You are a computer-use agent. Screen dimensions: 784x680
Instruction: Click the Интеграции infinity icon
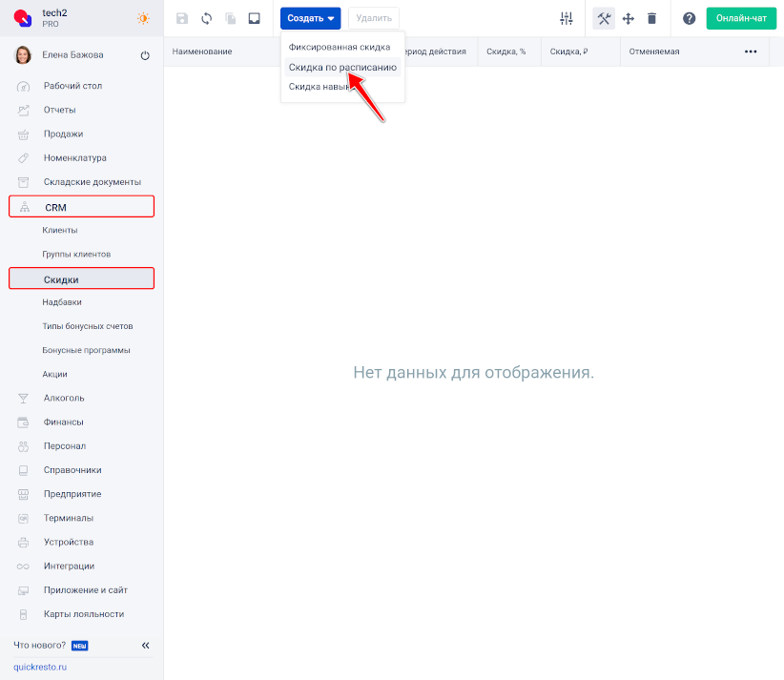(x=24, y=567)
